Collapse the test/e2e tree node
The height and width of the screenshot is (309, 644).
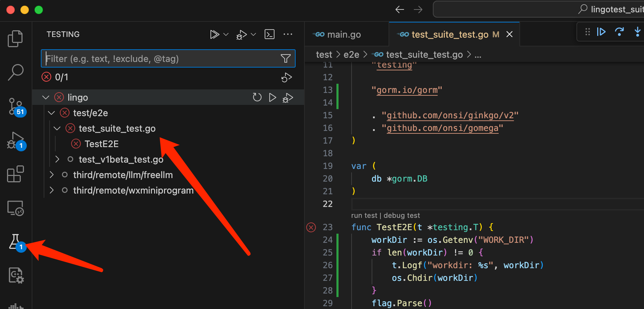(51, 113)
